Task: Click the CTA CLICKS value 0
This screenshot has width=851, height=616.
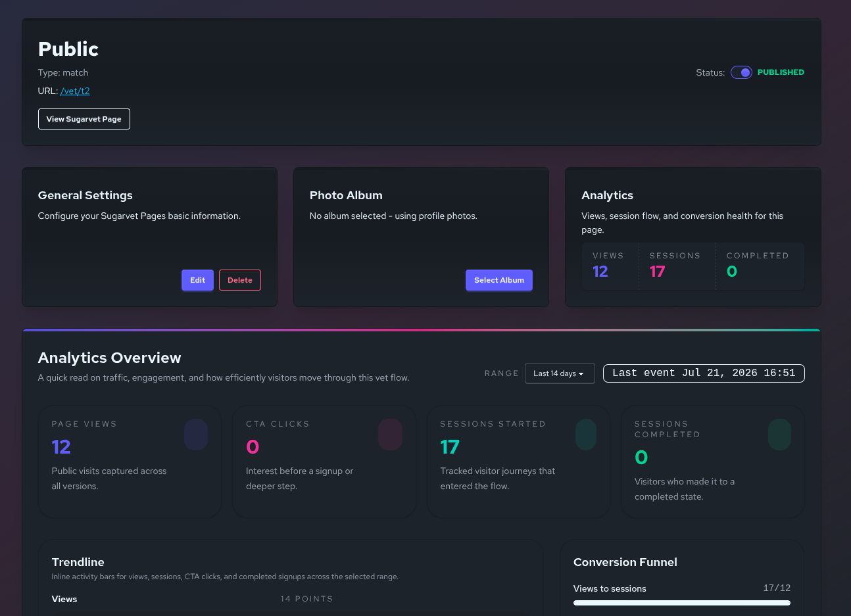Action: [x=253, y=447]
